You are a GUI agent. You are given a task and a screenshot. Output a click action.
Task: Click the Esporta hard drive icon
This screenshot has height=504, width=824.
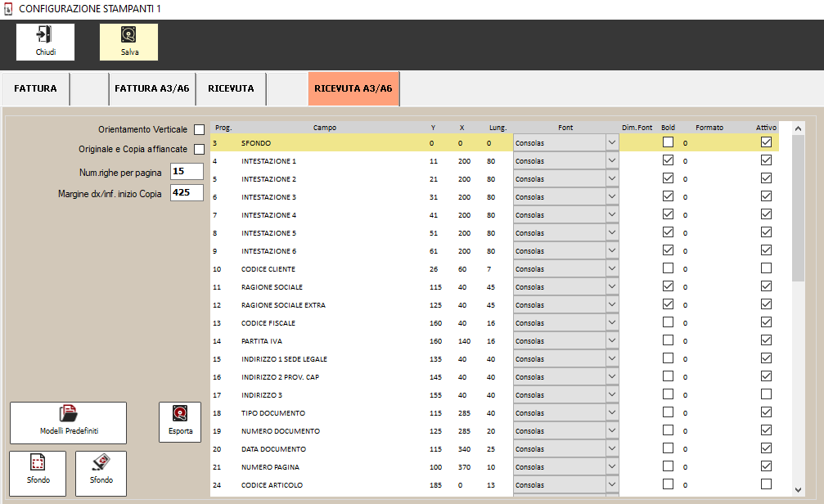coord(180,421)
